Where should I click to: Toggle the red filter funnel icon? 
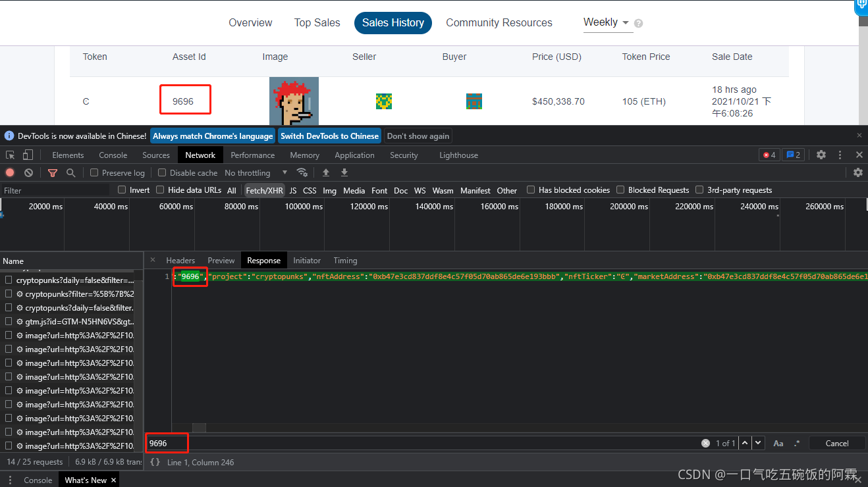pos(53,172)
